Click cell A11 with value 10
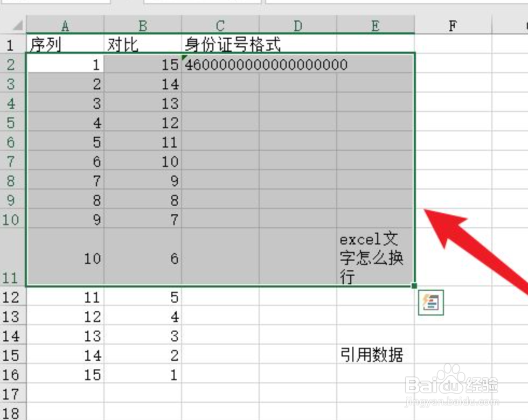528x420 pixels. [65, 257]
